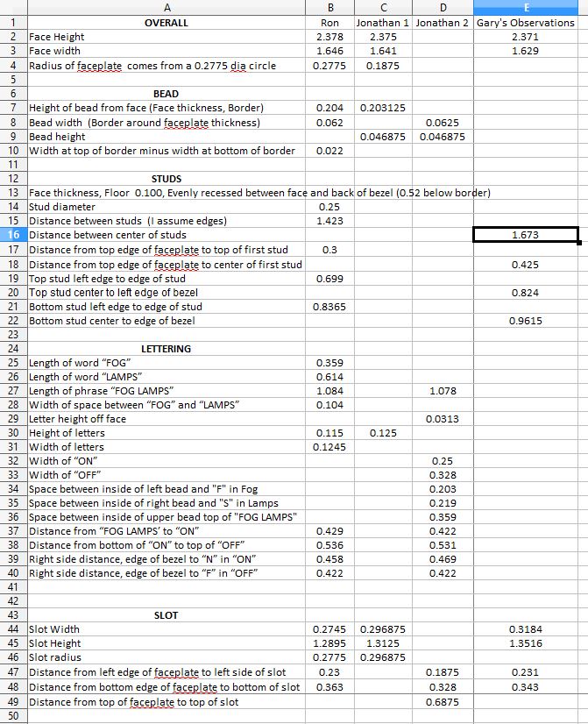Screen dimensions: 588x724
Task: Click the row 1 header
Action: 13,22
